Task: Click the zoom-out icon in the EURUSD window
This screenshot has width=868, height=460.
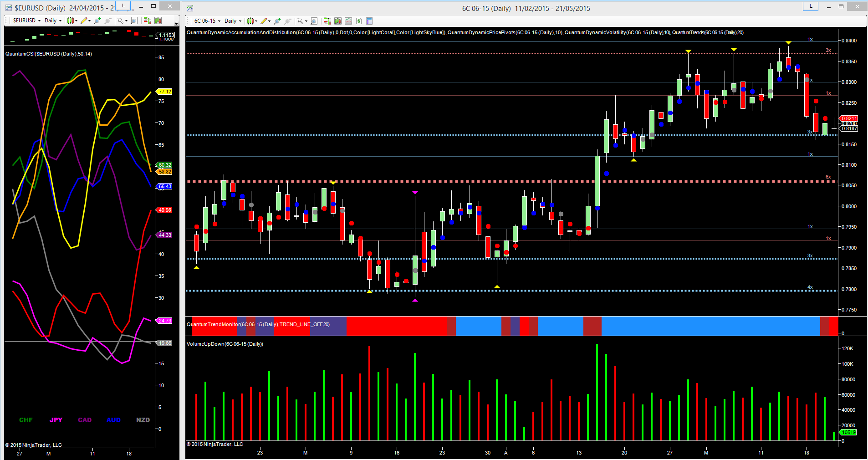Action: 107,20
